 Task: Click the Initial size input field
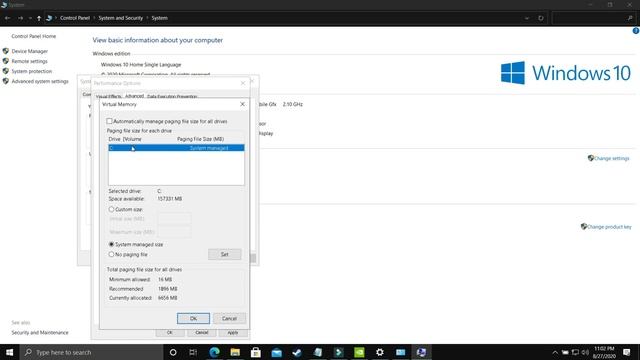pyautogui.click(x=174, y=219)
